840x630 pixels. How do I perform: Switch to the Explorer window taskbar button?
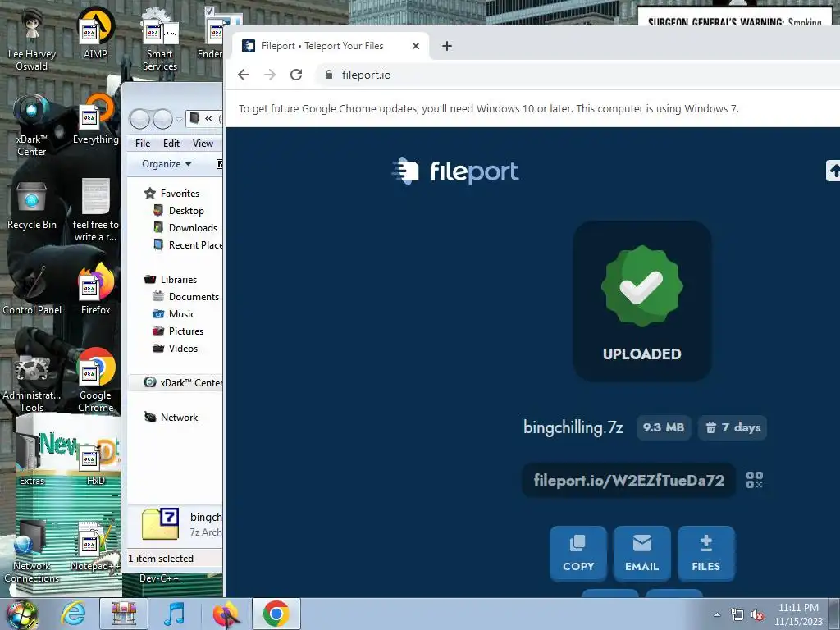point(124,614)
